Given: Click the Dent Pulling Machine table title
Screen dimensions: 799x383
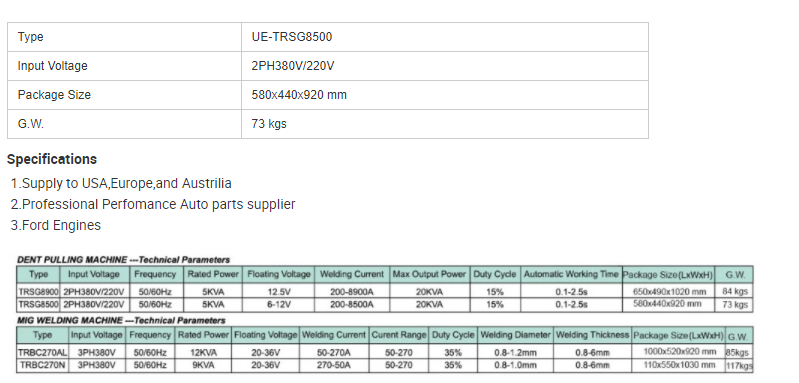Looking at the screenshot, I should pyautogui.click(x=123, y=260).
